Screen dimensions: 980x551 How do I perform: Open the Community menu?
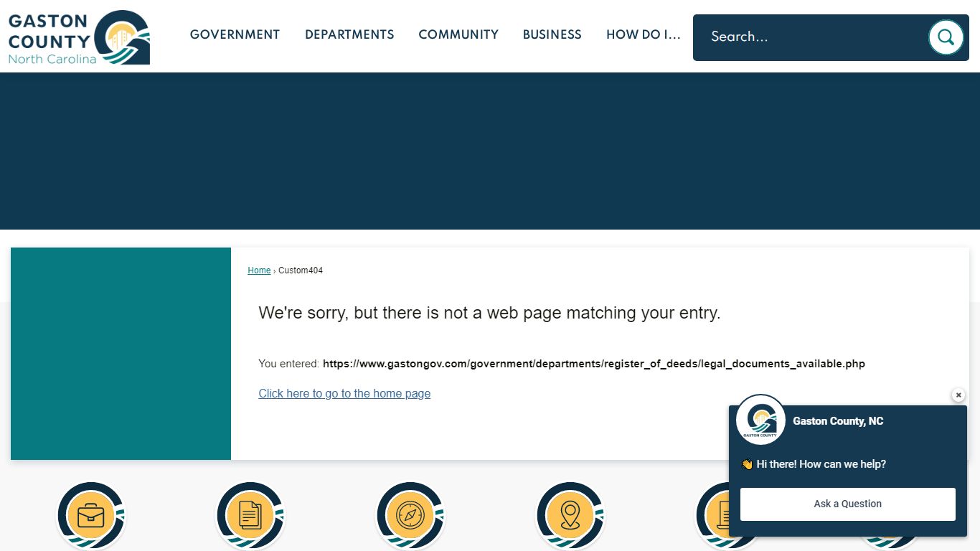pyautogui.click(x=458, y=34)
